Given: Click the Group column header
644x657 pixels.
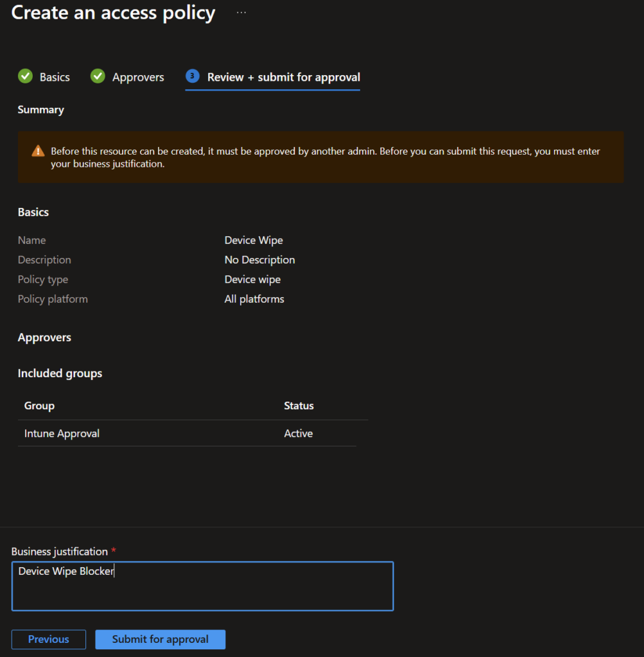Looking at the screenshot, I should tap(39, 405).
